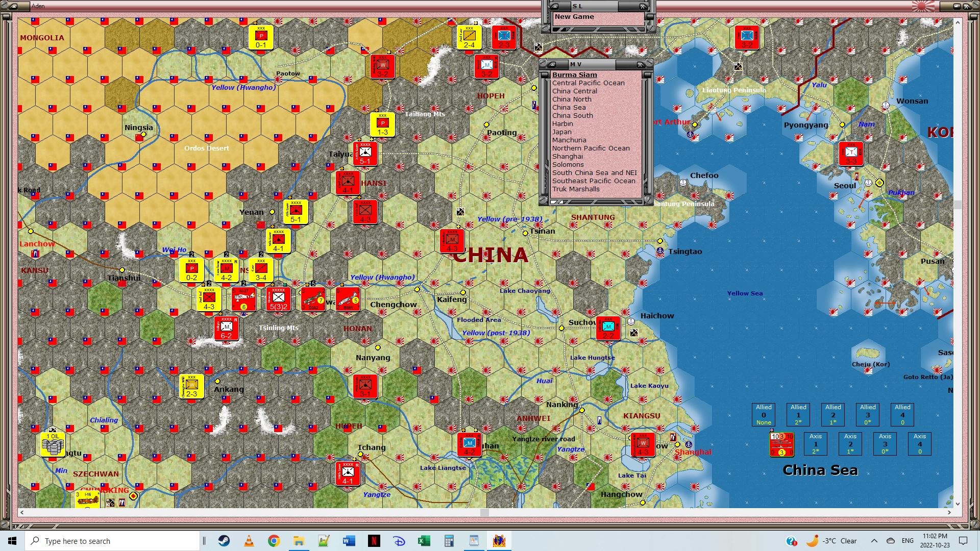Click the Kaifeng bomber air unit counter
The image size is (980, 551).
coord(348,298)
